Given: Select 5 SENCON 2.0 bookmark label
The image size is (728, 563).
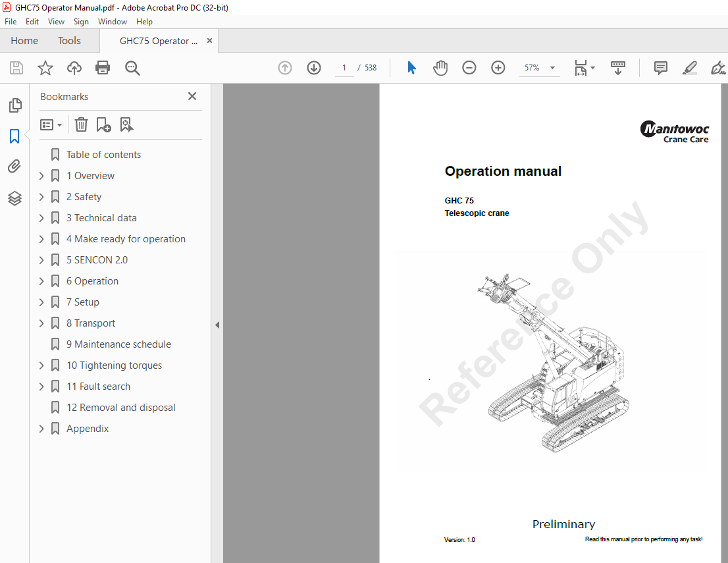Looking at the screenshot, I should pyautogui.click(x=97, y=260).
